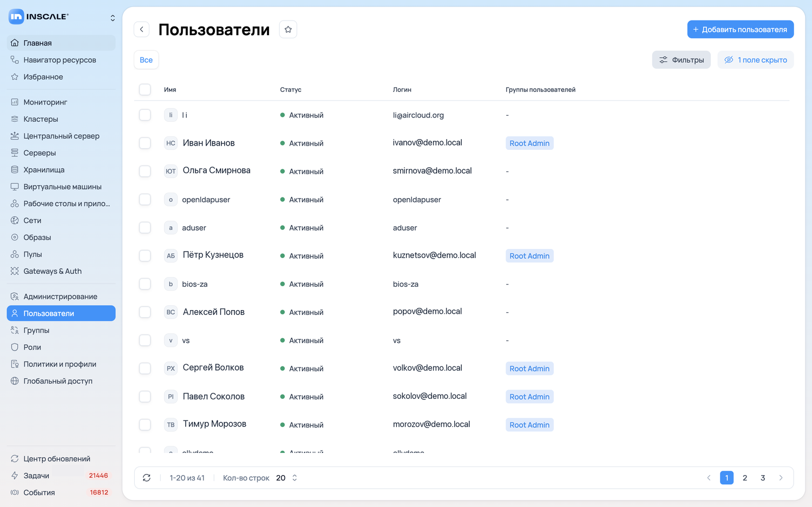
Task: Click the home icon next to Главная
Action: [x=15, y=43]
